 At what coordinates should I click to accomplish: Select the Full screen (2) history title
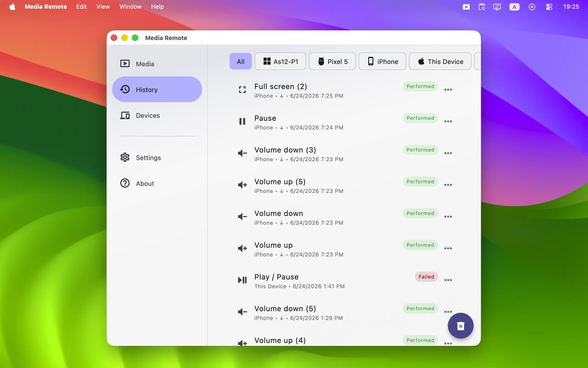click(x=281, y=86)
